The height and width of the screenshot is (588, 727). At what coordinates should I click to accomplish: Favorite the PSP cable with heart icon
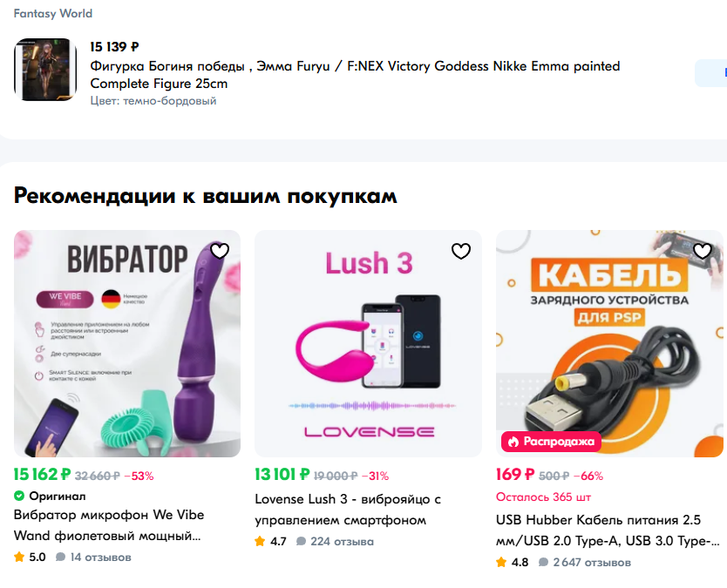[703, 251]
